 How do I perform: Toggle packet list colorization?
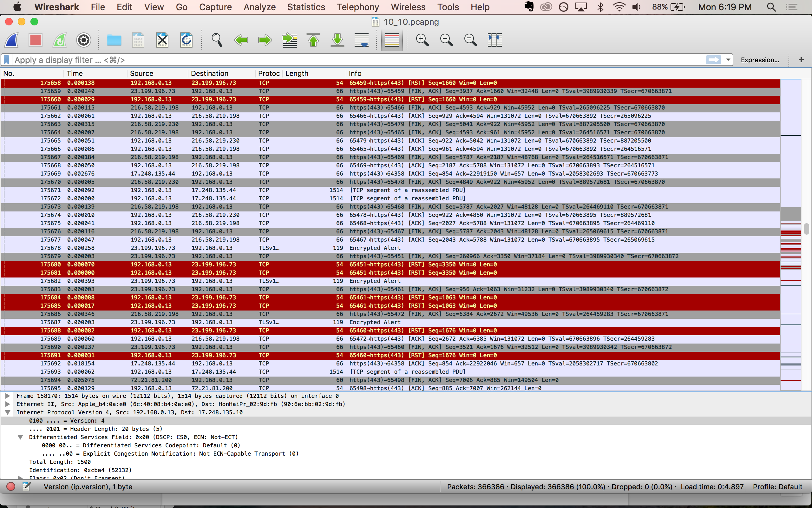pyautogui.click(x=392, y=40)
